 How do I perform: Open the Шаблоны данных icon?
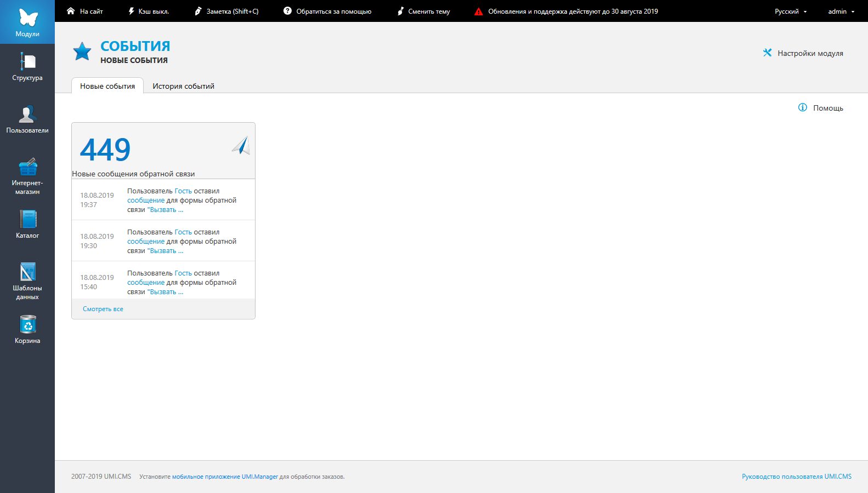click(x=27, y=272)
